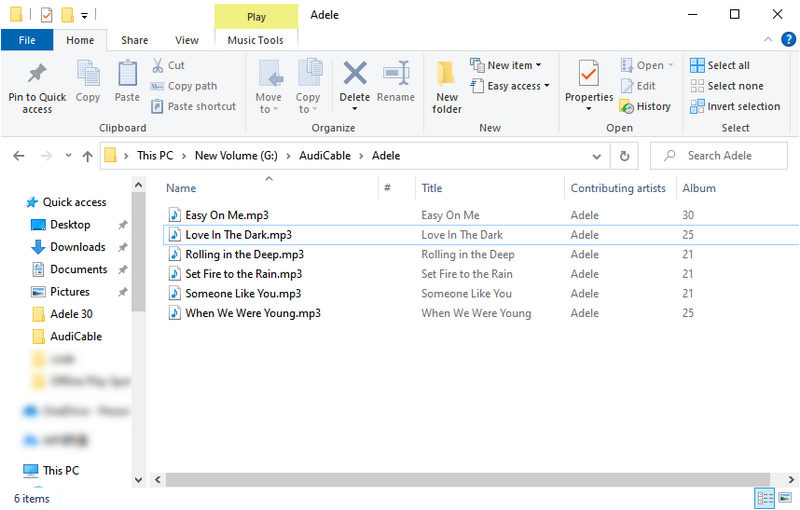Viewport: 800px width, 510px height.
Task: Open the File menu
Action: click(27, 40)
